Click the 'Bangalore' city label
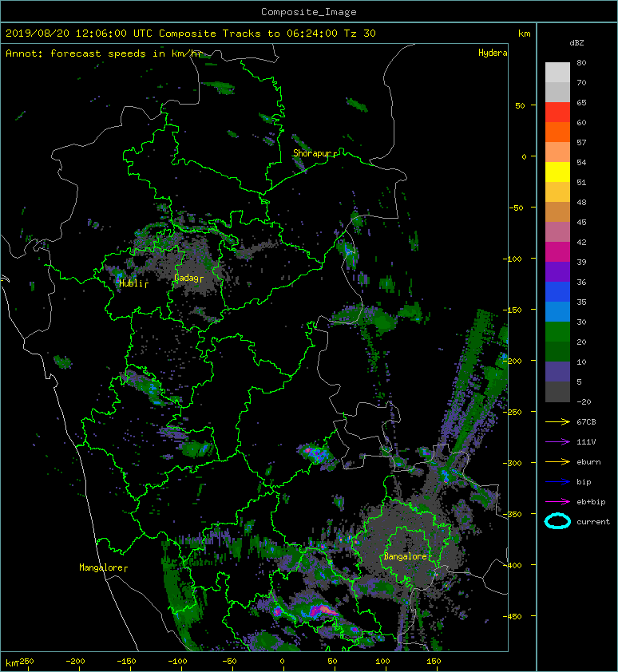The image size is (618, 672). coord(405,556)
